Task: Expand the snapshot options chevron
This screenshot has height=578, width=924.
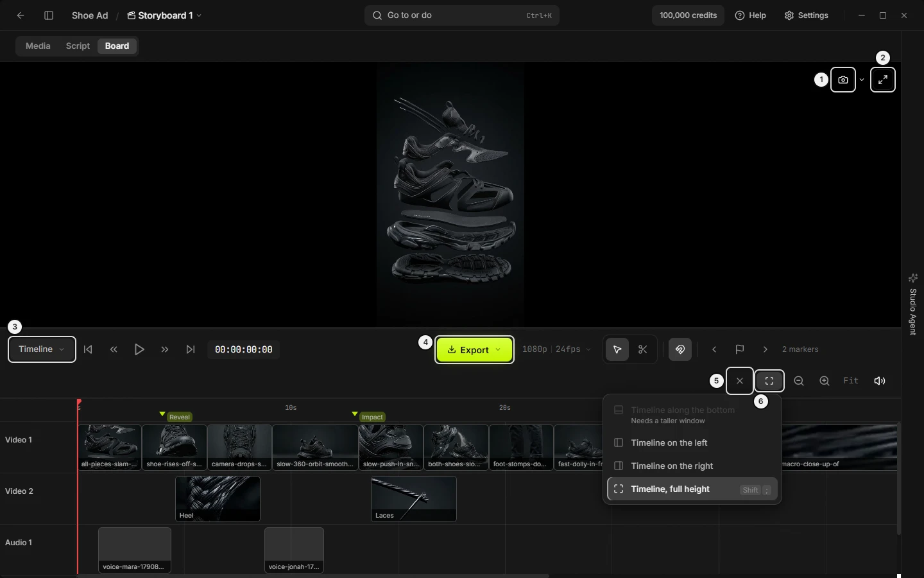Action: [x=862, y=80]
